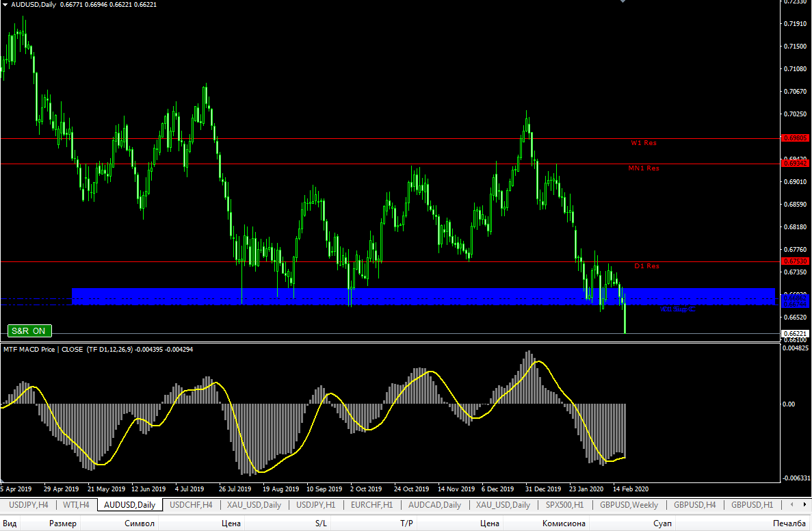Click the Печалба column header
Image resolution: width=812 pixels, height=531 pixels.
[x=789, y=523]
